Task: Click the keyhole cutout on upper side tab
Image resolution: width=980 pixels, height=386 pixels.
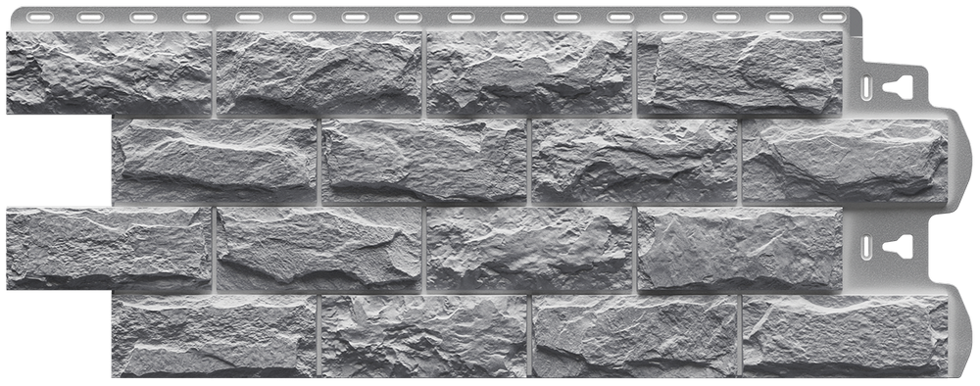Action: click(898, 88)
